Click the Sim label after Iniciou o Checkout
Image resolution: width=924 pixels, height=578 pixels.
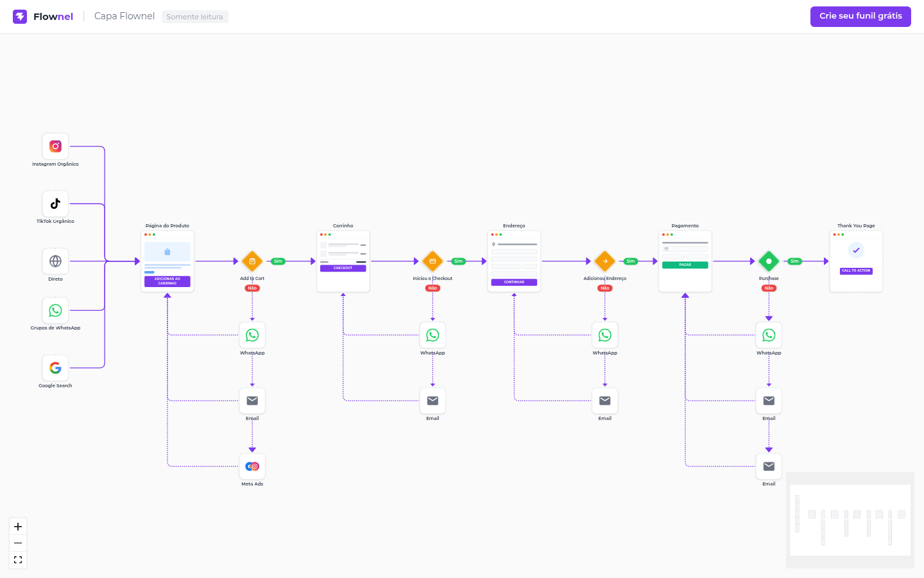pos(458,261)
